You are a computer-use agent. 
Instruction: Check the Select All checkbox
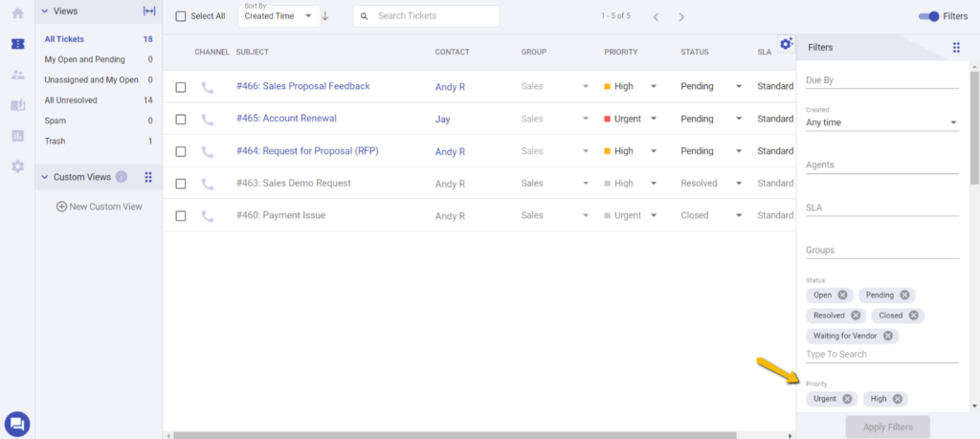[181, 16]
